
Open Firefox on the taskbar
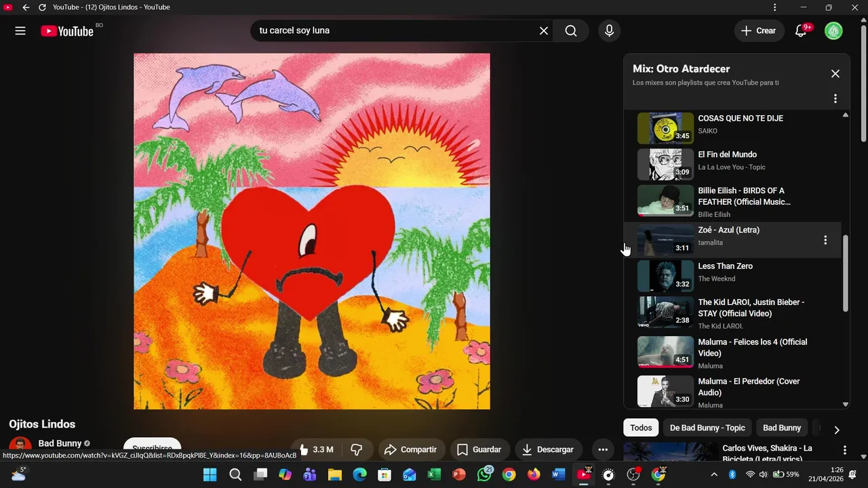point(534,474)
